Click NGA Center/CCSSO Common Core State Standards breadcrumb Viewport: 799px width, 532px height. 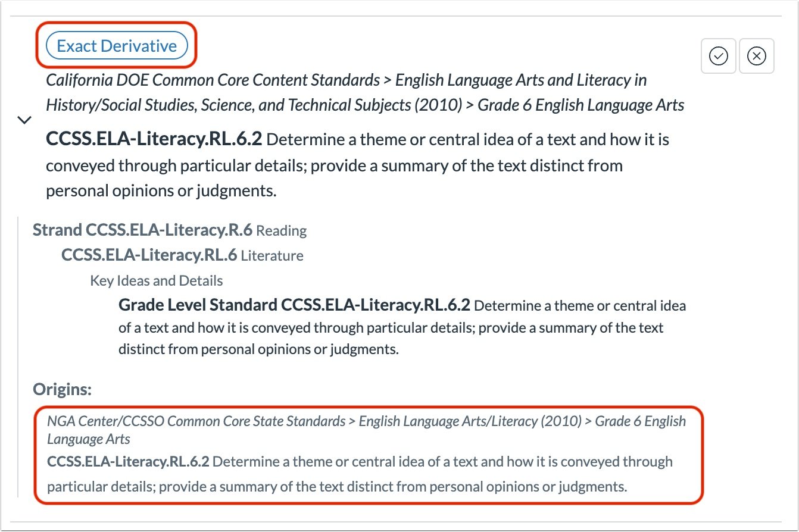196,421
